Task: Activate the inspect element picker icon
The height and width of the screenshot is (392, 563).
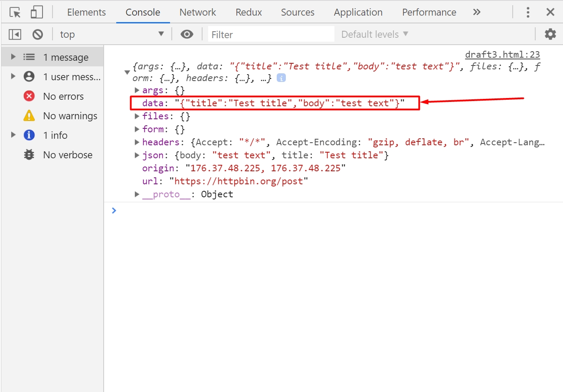Action: coord(15,13)
